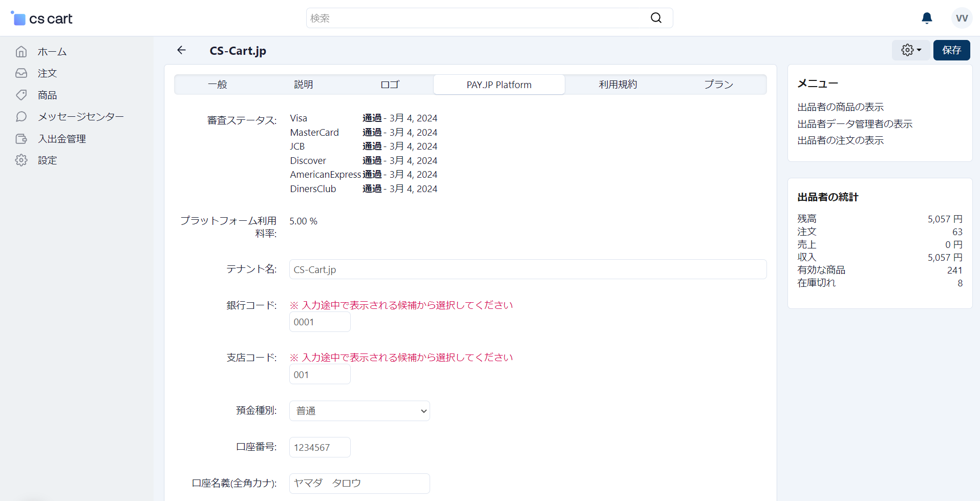Open the 預金種別 dropdown
This screenshot has height=501, width=980.
(359, 411)
